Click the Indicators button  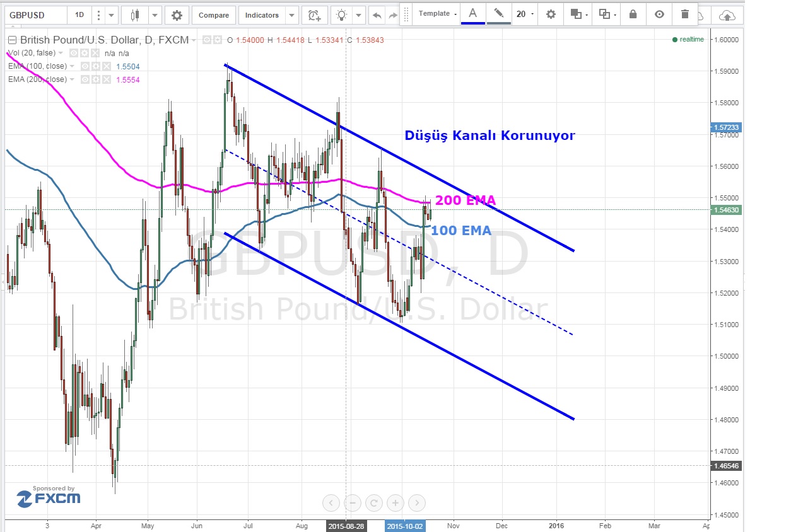tap(262, 15)
